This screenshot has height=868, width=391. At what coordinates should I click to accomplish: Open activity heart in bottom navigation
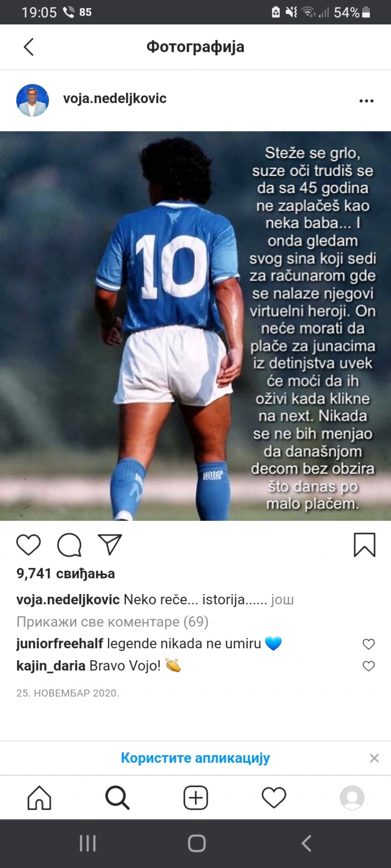(x=274, y=797)
